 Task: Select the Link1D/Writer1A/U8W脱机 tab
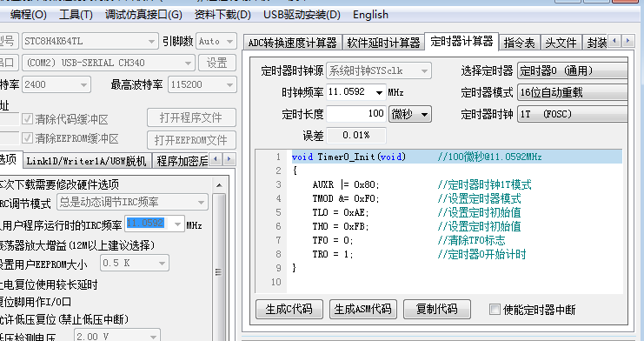[x=87, y=161]
